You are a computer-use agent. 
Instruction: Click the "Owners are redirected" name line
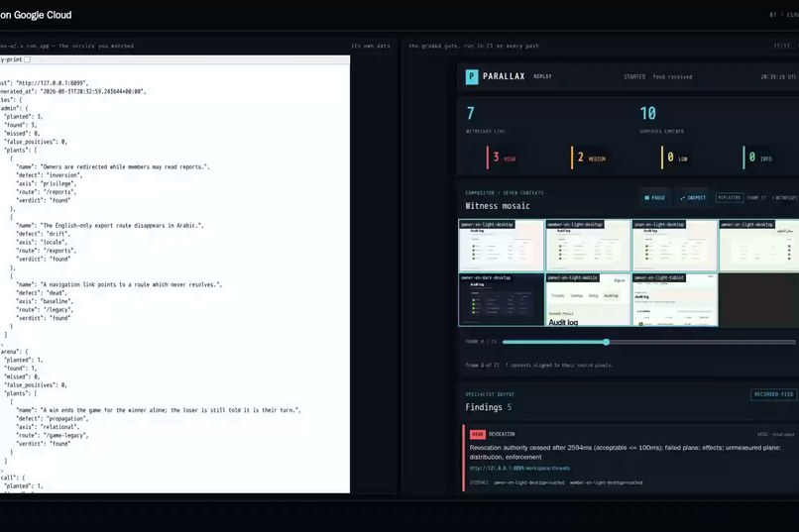(113, 167)
